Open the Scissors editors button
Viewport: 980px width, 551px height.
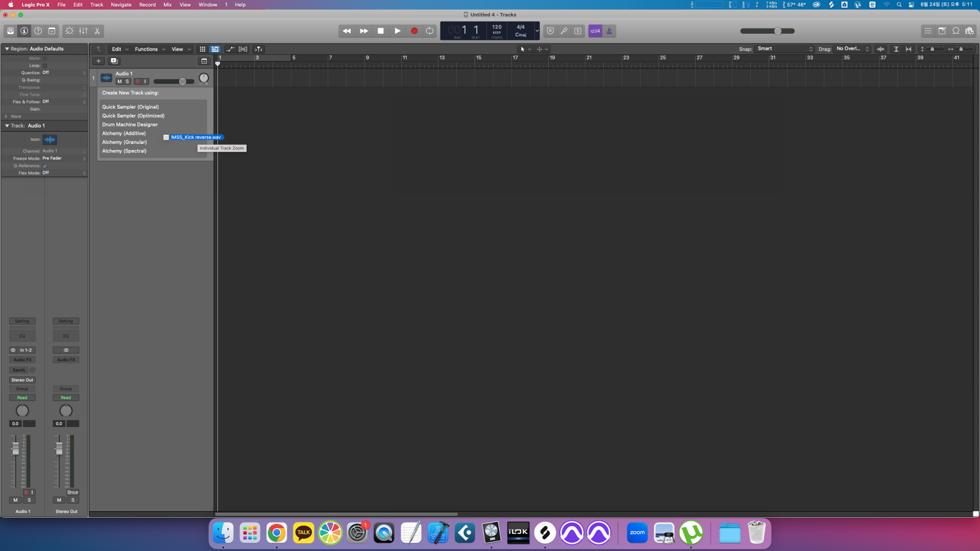click(97, 31)
